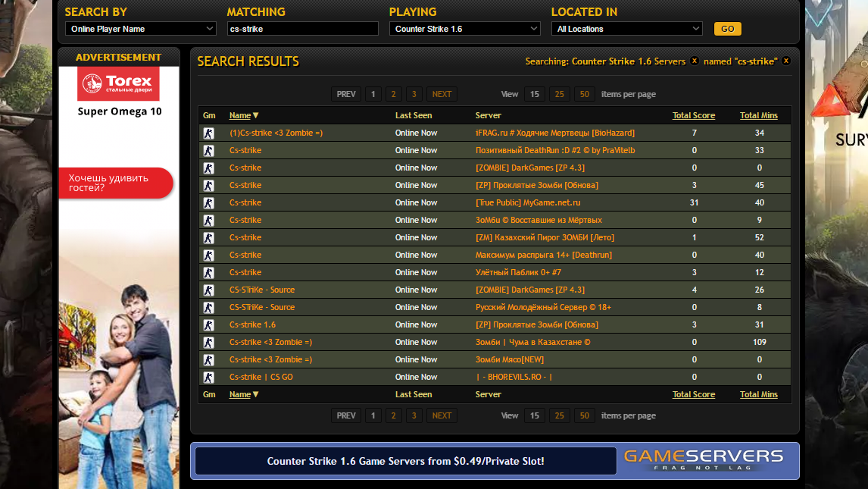View 50 items per page in the bottom pagination

[x=585, y=415]
